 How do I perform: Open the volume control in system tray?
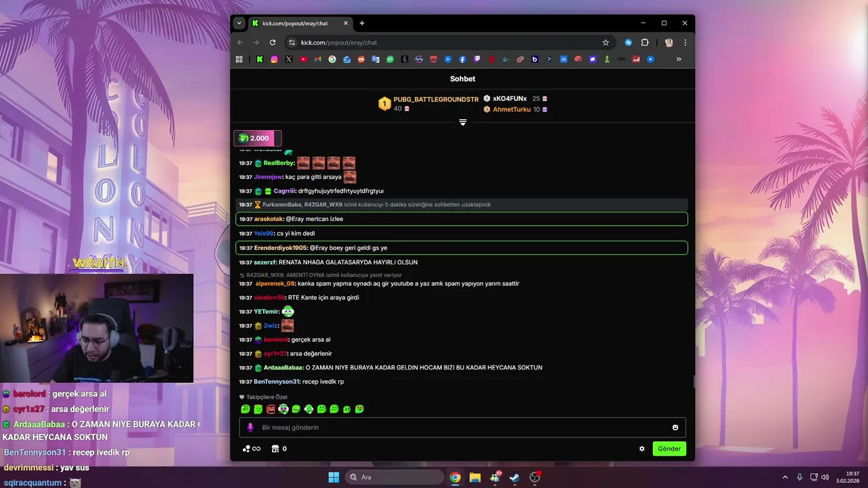pos(825,477)
